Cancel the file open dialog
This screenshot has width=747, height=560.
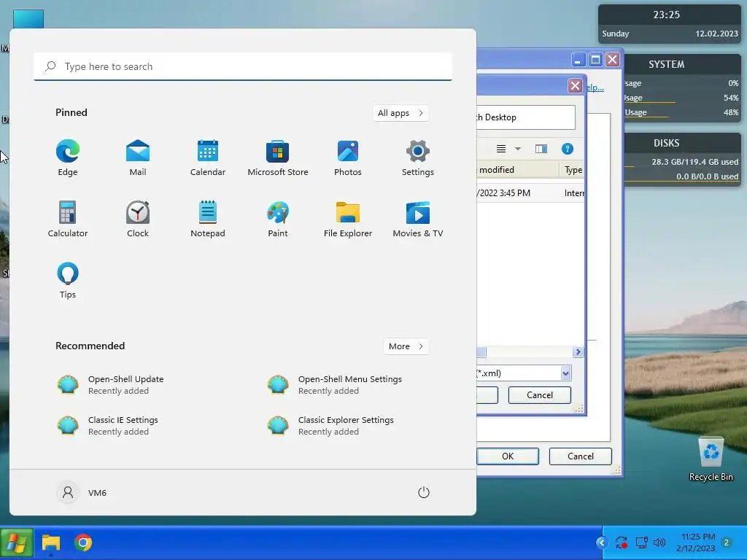(539, 394)
